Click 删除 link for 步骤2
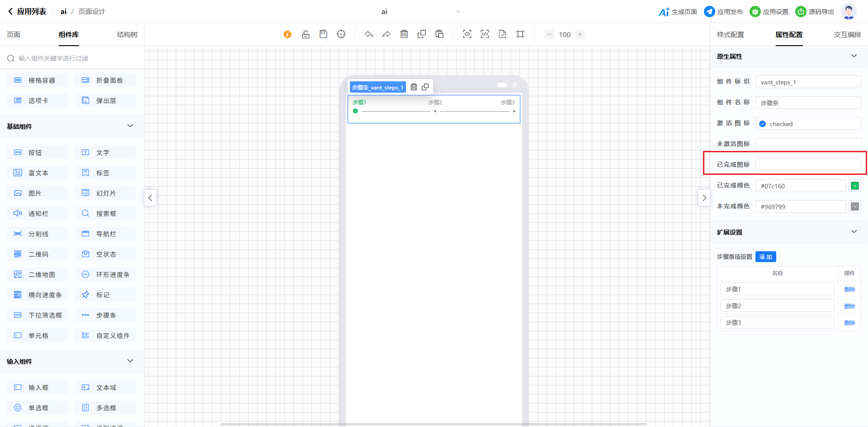The width and height of the screenshot is (868, 427). click(849, 306)
